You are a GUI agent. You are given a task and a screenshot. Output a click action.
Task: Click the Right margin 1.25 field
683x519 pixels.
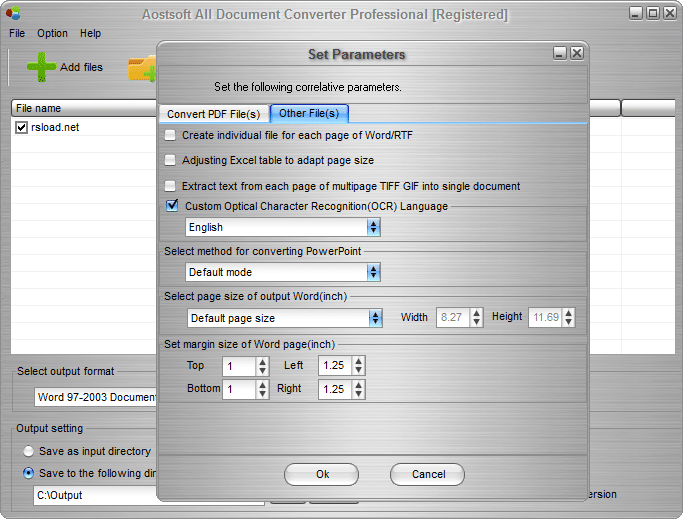pos(335,389)
